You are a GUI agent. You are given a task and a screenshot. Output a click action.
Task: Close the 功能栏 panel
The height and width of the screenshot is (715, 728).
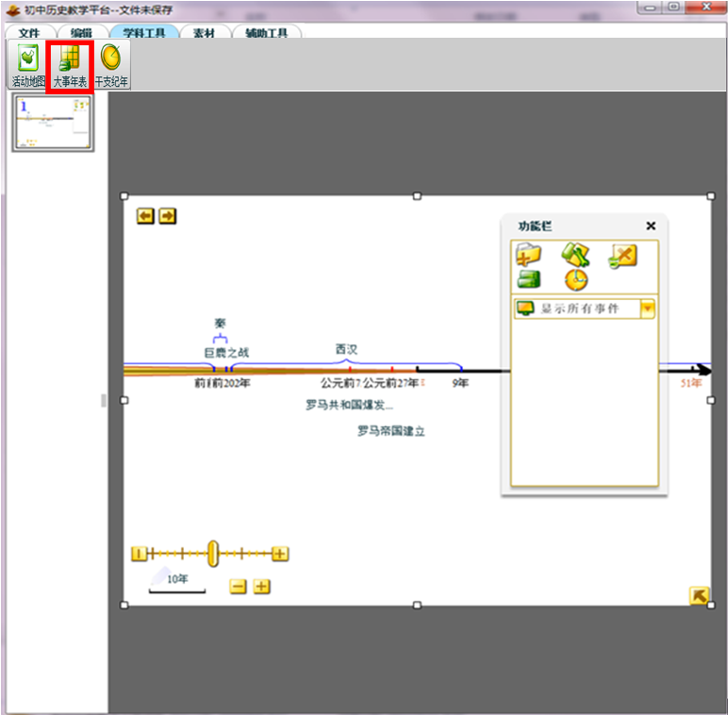tap(651, 225)
